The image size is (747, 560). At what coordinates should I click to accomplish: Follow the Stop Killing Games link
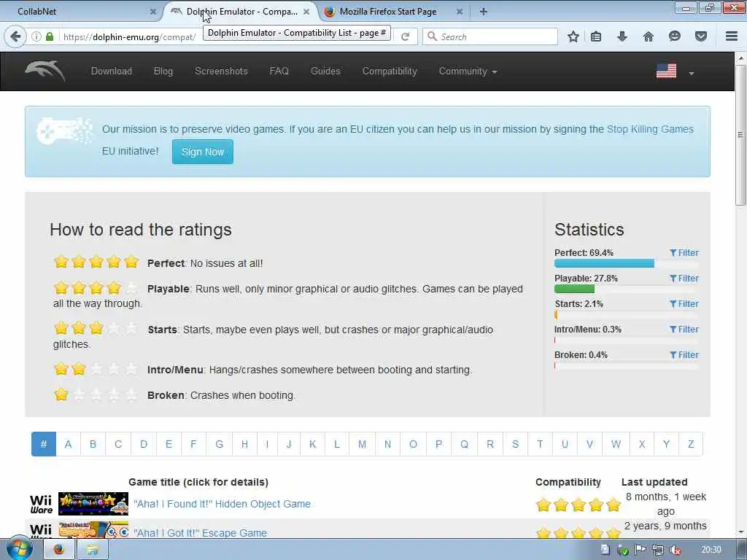[650, 129]
